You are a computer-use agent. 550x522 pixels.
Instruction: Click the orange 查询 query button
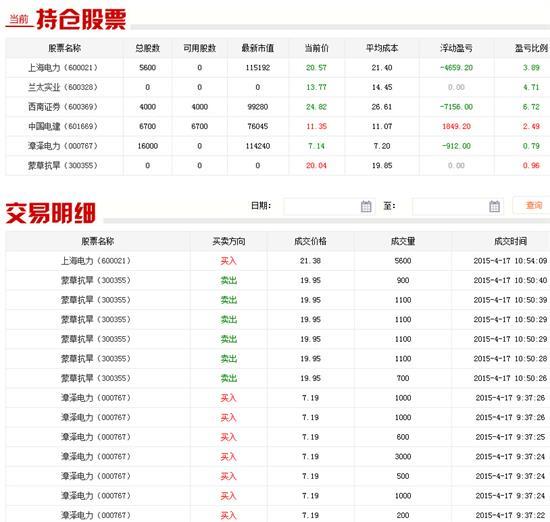pos(533,205)
